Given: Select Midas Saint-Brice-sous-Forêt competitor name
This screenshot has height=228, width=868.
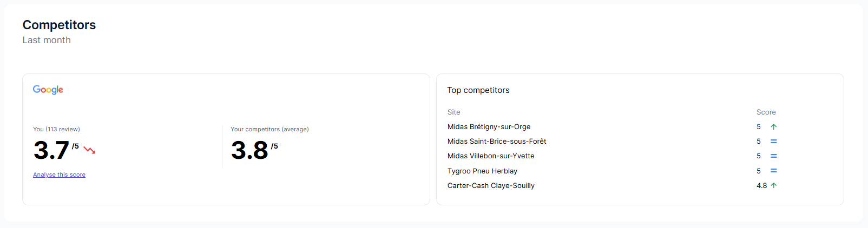Looking at the screenshot, I should pyautogui.click(x=496, y=142).
